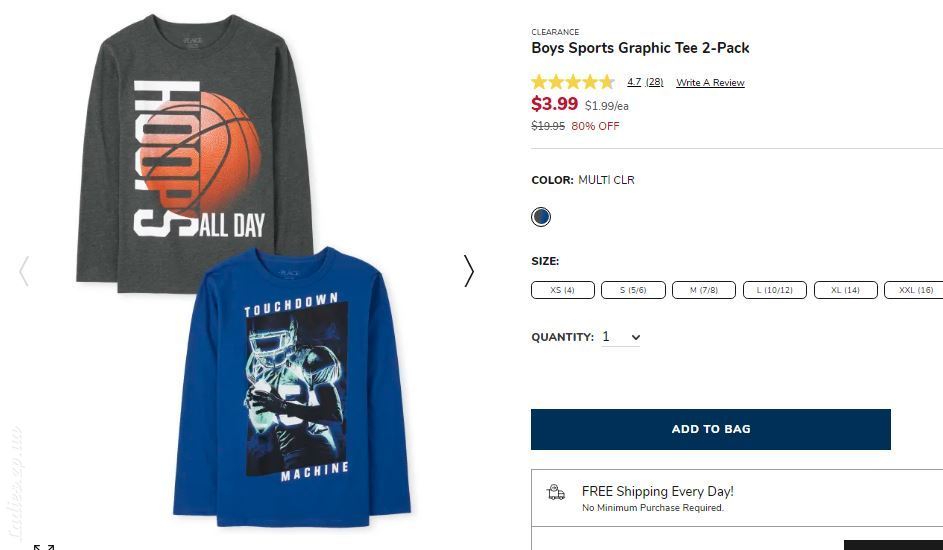Screen dimensions: 943x550
Task: Choose size XL (14)
Action: (846, 290)
